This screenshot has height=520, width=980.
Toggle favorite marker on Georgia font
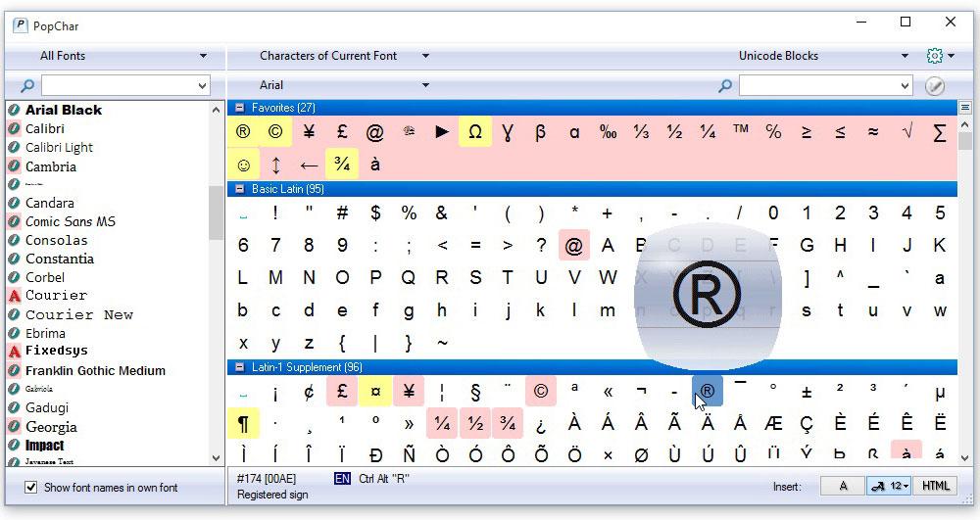14,427
